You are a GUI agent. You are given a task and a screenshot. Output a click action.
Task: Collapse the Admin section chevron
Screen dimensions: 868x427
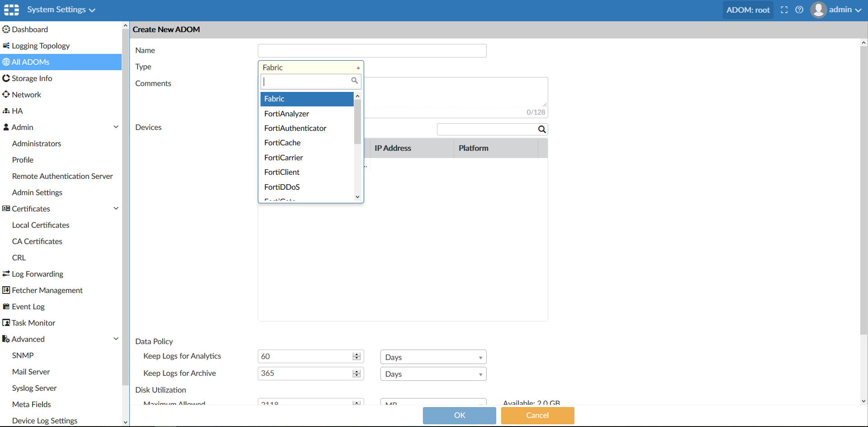(116, 127)
